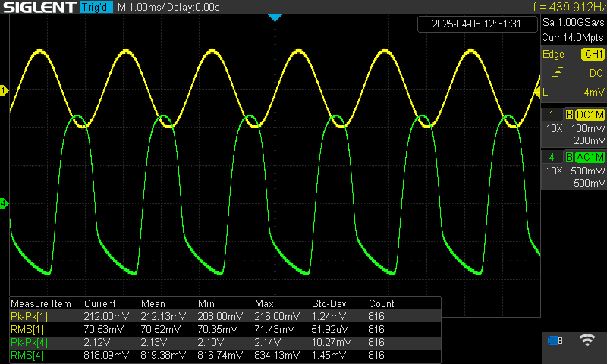Click the yellow trigger level arrow
607x364 pixels.
pyautogui.click(x=539, y=92)
